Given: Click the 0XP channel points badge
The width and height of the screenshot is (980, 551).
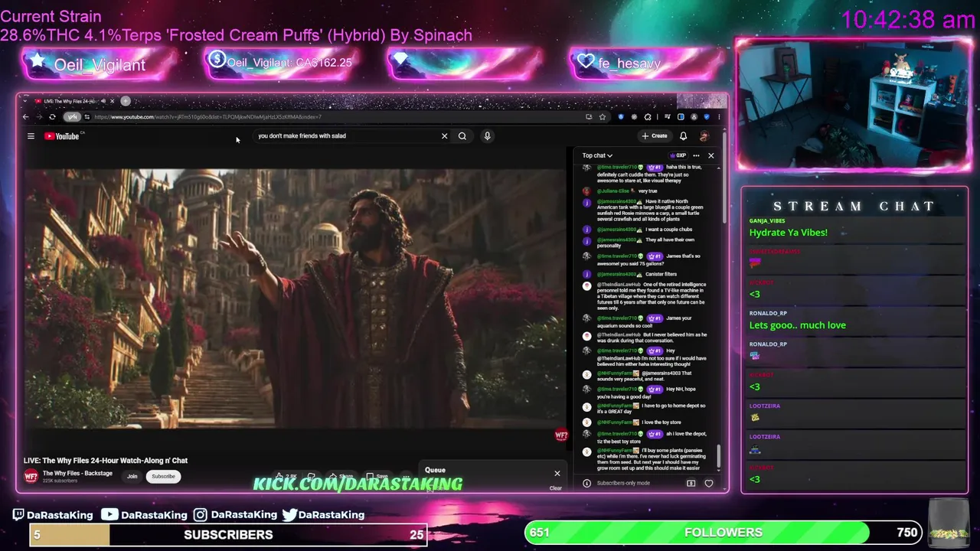Looking at the screenshot, I should pyautogui.click(x=678, y=155).
